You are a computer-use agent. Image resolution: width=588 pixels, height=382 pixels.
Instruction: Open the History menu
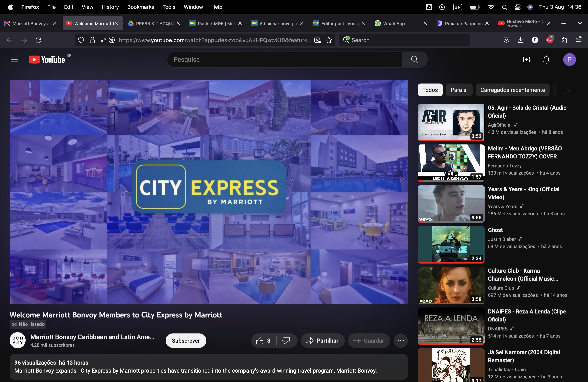pyautogui.click(x=110, y=7)
